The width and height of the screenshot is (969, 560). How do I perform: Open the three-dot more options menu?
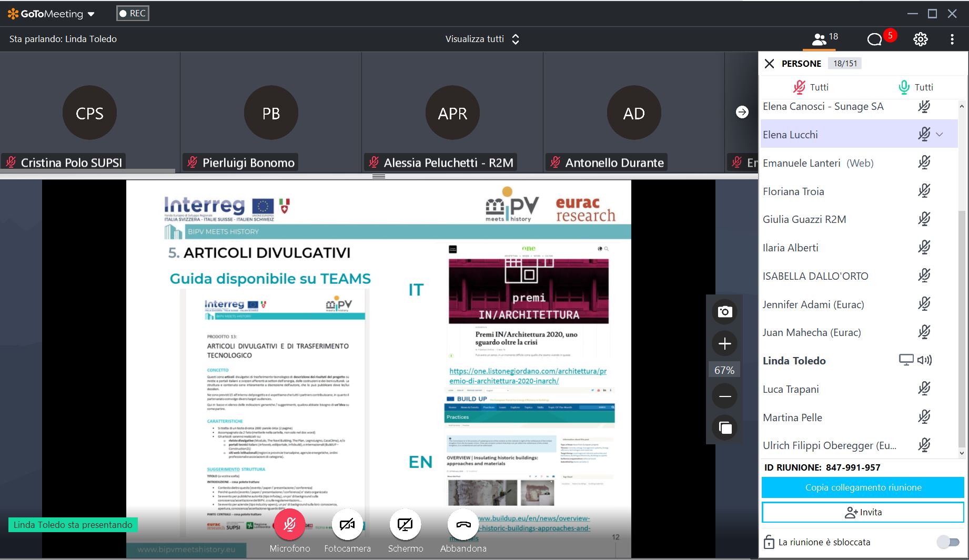tap(952, 39)
